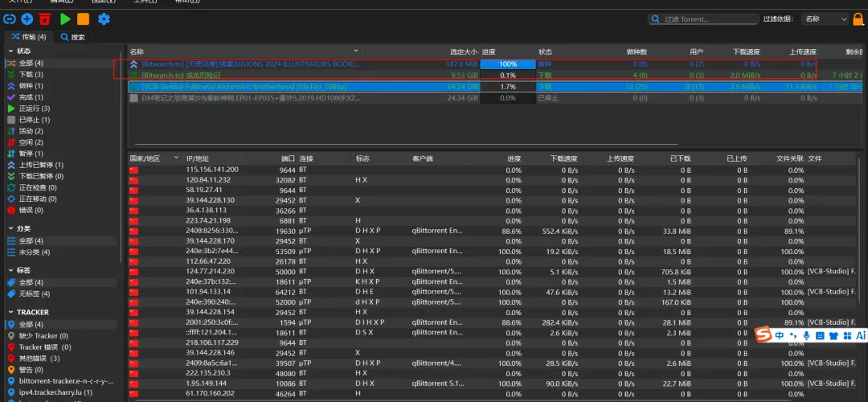This screenshot has width=868, height=402.
Task: Click the 1.7% progress bar of Fullmetal Alchemist
Action: click(x=508, y=87)
